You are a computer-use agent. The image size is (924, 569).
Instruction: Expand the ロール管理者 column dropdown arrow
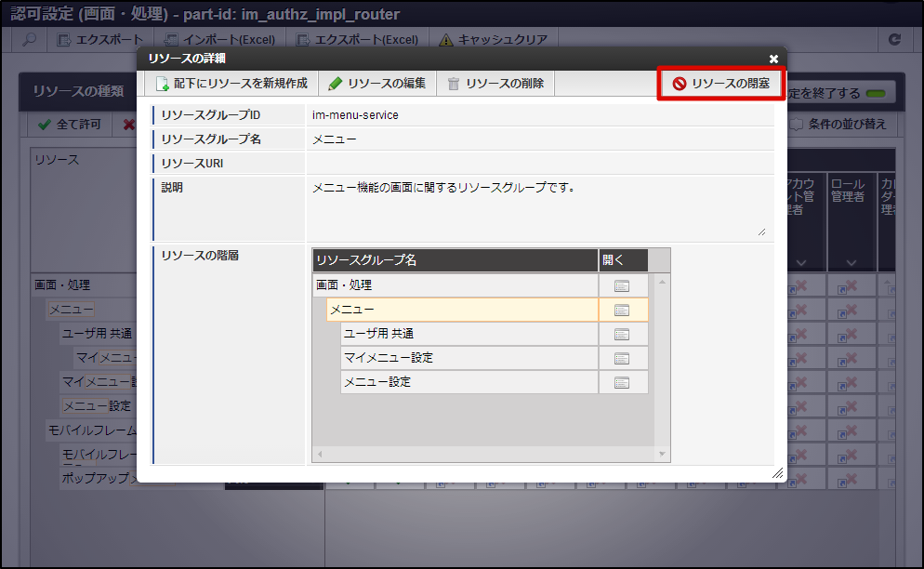click(851, 263)
